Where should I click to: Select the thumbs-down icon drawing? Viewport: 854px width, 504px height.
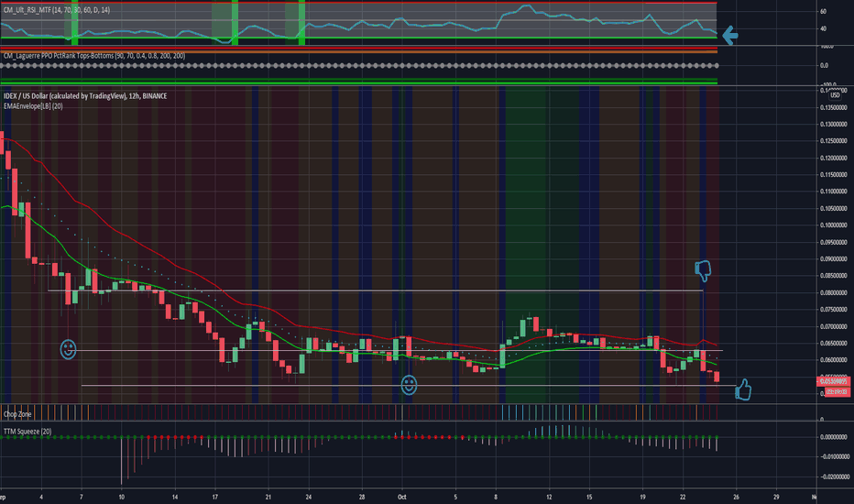pos(703,271)
